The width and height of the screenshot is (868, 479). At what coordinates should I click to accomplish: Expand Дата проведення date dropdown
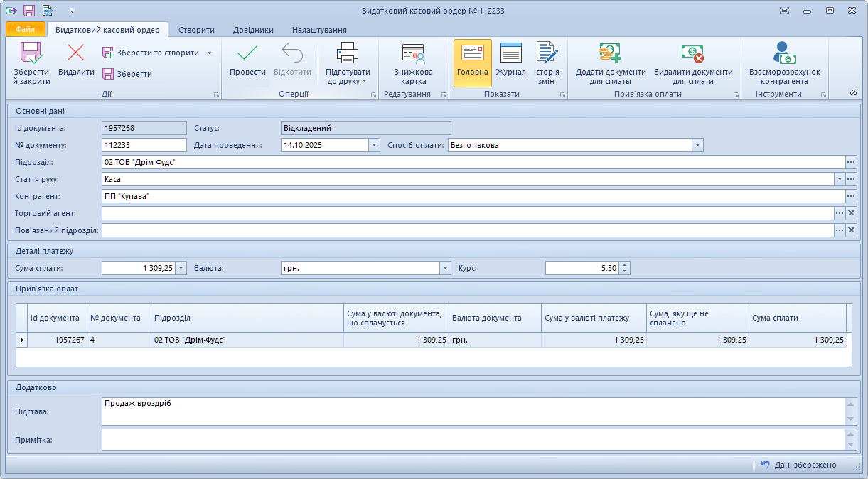click(374, 145)
